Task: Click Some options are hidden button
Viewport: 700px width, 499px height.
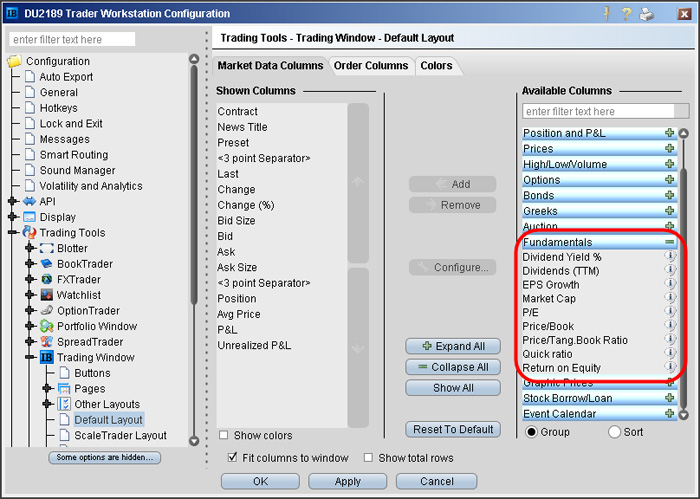Action: click(104, 457)
